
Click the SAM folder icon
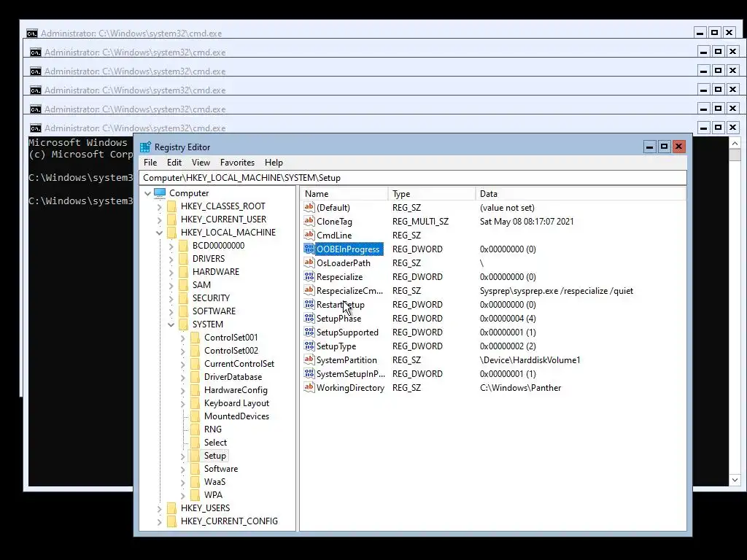point(183,285)
